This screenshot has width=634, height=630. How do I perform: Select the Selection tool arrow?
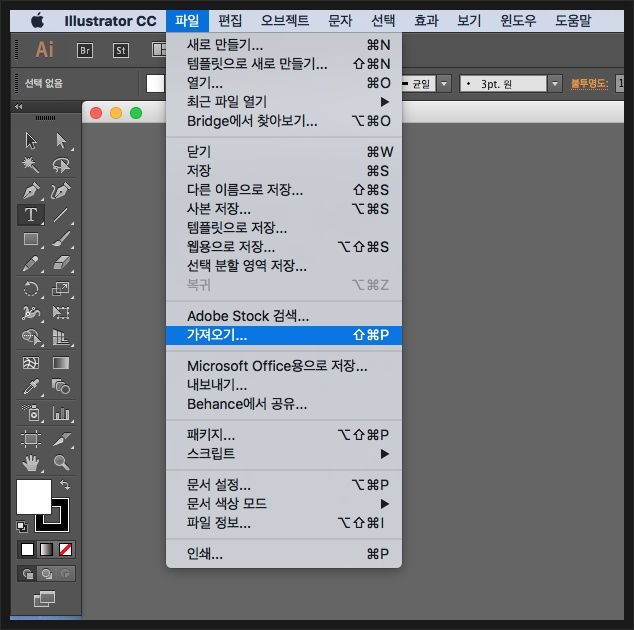tap(31, 140)
